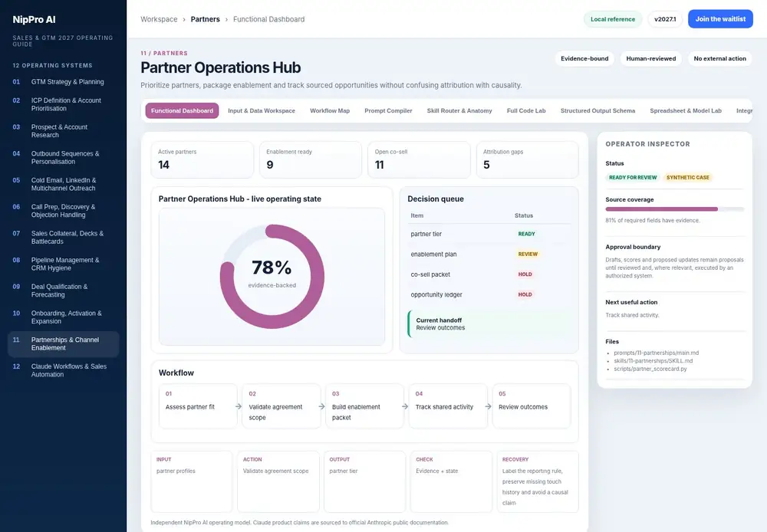This screenshot has width=767, height=532.
Task: Open Sales Collateral, Decks & Battlecards
Action: click(63, 237)
